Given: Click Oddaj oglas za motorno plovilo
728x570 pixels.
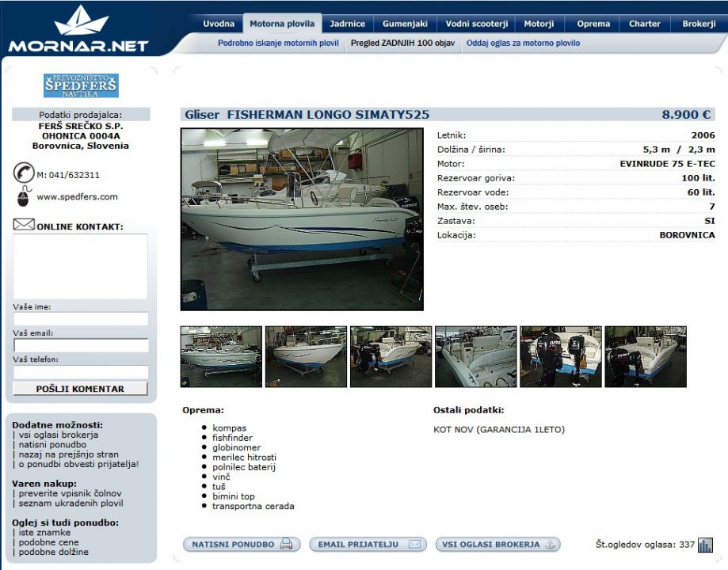Looking at the screenshot, I should tap(524, 44).
